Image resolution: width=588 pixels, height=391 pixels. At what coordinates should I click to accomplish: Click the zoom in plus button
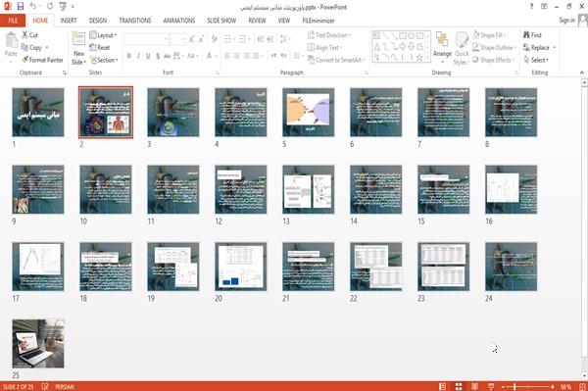pyautogui.click(x=553, y=386)
